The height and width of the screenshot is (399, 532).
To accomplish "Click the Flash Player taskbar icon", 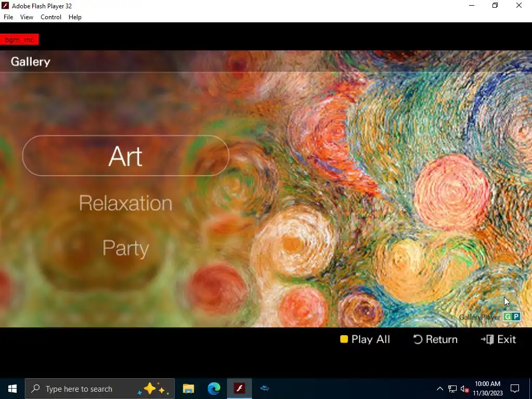I will click(240, 389).
